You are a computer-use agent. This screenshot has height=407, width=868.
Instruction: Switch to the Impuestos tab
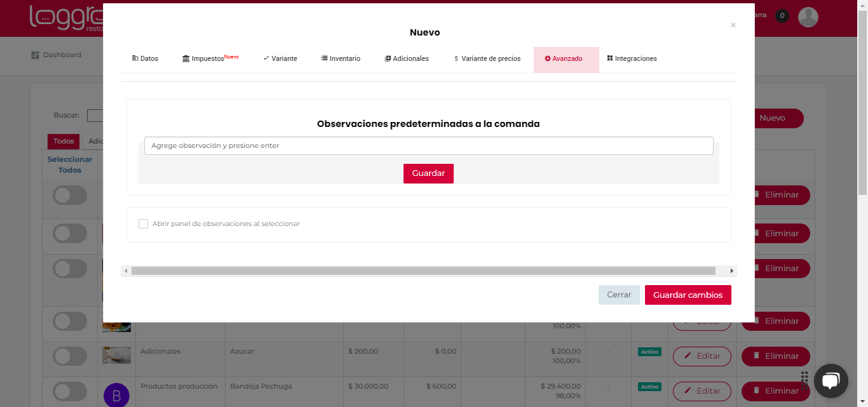coord(210,59)
